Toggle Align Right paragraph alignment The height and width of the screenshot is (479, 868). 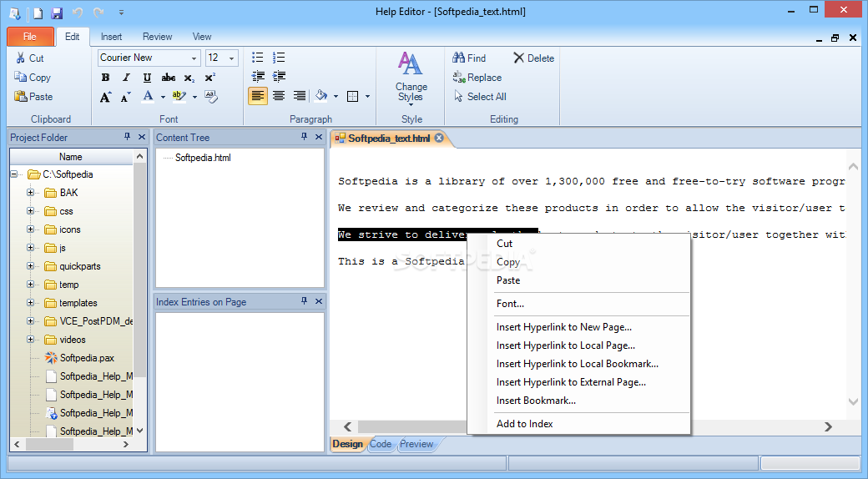click(x=300, y=96)
